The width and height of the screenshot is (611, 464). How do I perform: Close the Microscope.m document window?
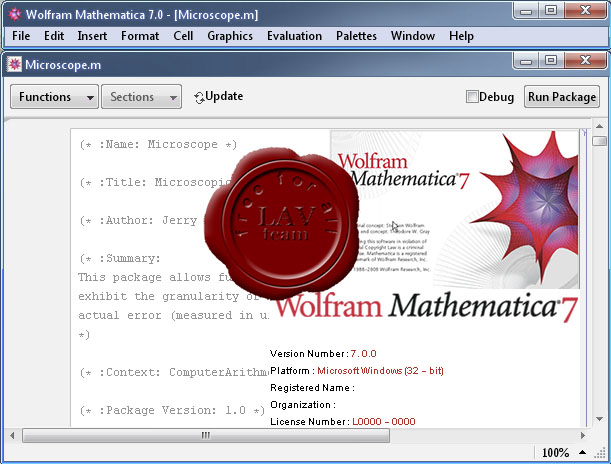[585, 61]
